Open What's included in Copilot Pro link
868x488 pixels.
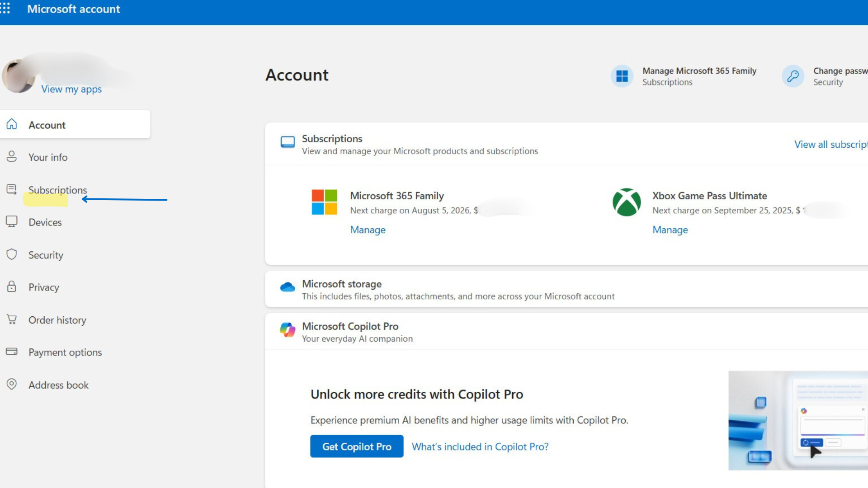point(480,446)
